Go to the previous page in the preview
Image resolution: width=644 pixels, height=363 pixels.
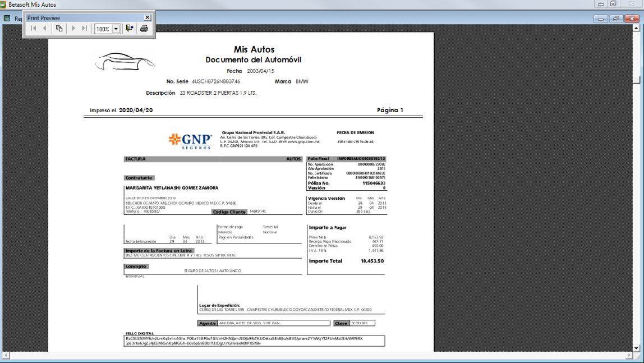pos(45,29)
